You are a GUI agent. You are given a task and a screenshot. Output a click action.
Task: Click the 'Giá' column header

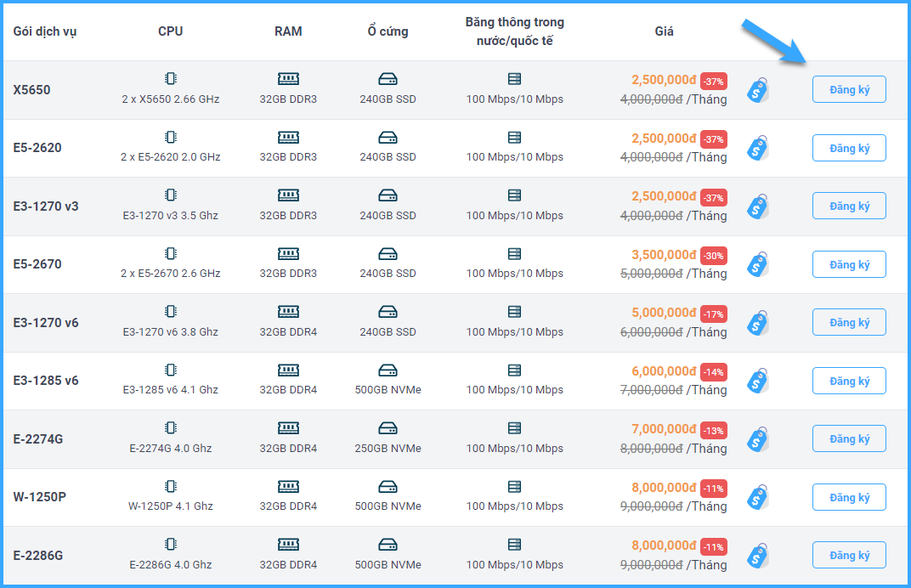[664, 31]
